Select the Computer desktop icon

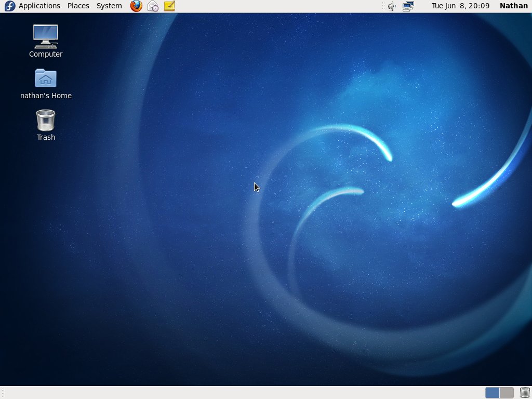46,36
